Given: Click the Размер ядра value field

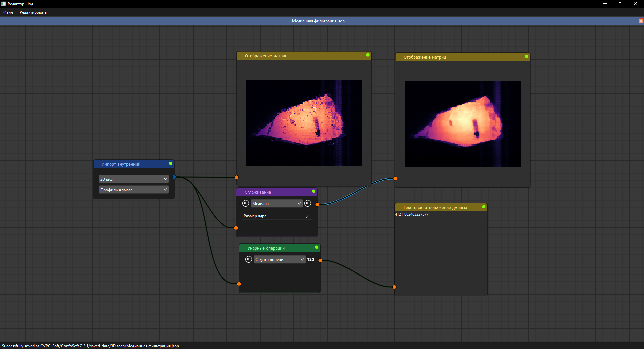Looking at the screenshot, I should (277, 216).
